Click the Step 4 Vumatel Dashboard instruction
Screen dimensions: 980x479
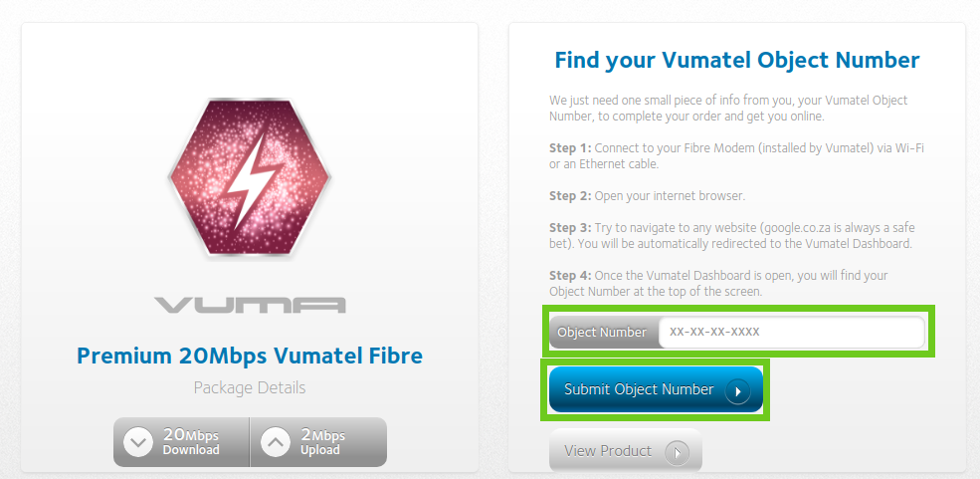[718, 283]
